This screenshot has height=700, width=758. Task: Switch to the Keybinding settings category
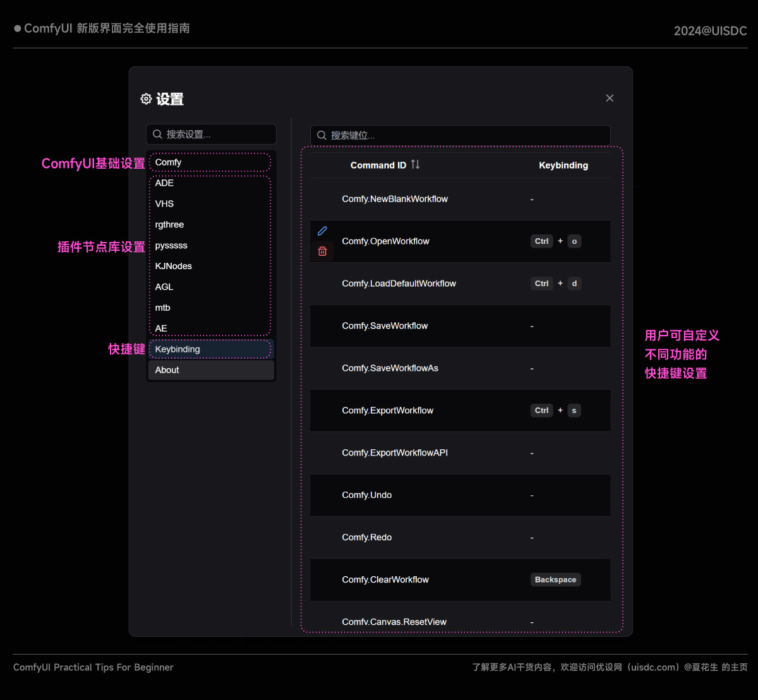211,349
